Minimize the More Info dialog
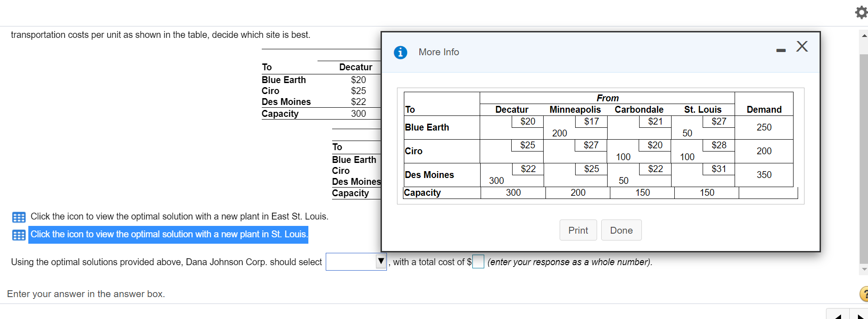868x319 pixels. tap(781, 50)
